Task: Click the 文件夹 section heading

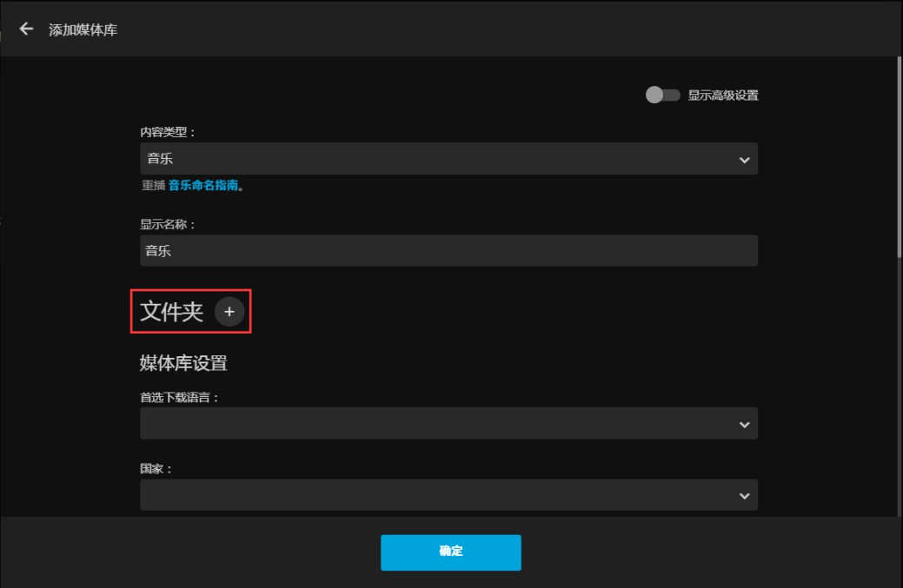Action: 171,311
